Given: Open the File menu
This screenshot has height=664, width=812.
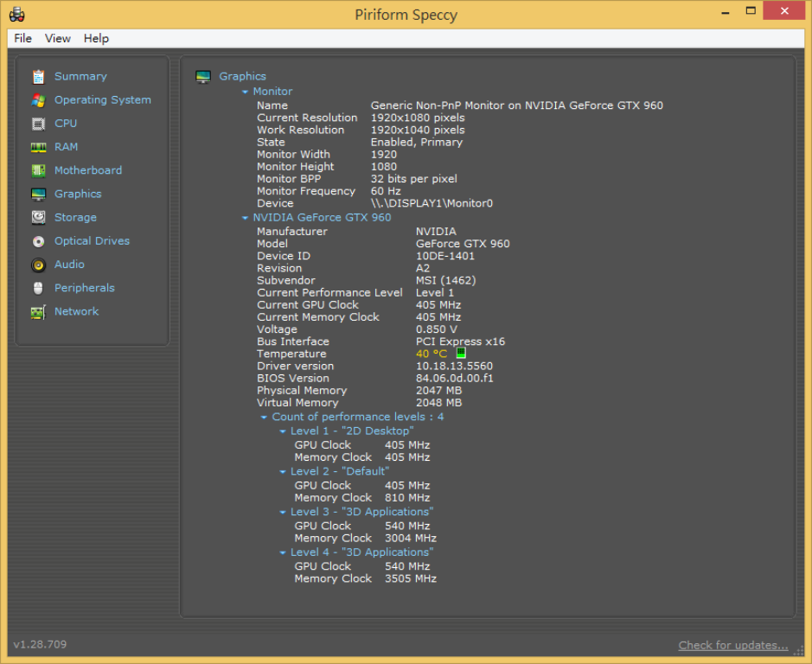Looking at the screenshot, I should (x=23, y=38).
